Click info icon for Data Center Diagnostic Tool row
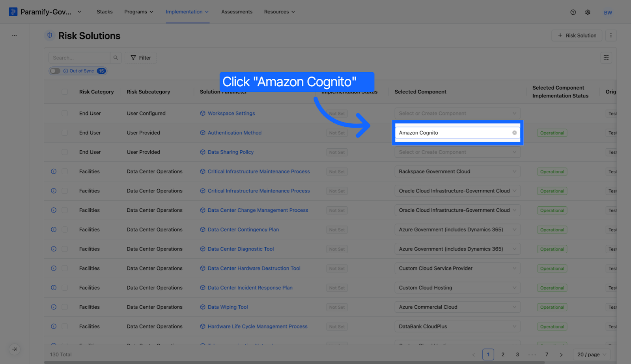Viewport: 631px width, 364px height. click(x=54, y=249)
